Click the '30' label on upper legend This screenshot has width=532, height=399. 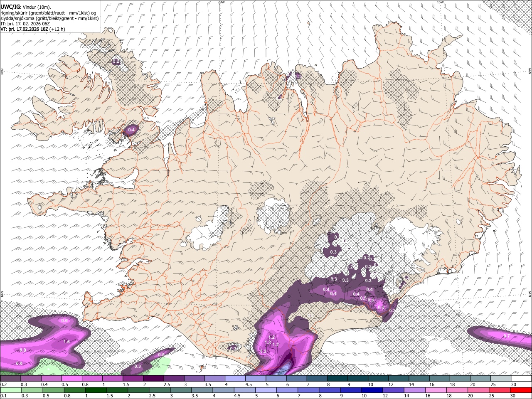pos(514,384)
